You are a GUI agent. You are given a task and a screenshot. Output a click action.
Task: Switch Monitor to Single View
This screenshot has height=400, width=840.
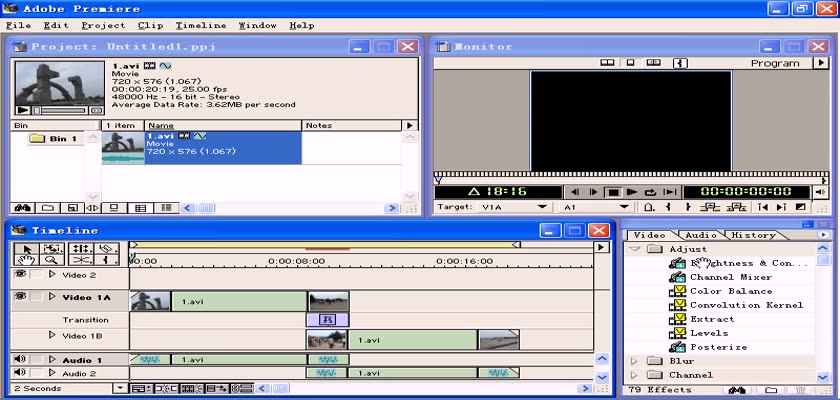point(631,63)
